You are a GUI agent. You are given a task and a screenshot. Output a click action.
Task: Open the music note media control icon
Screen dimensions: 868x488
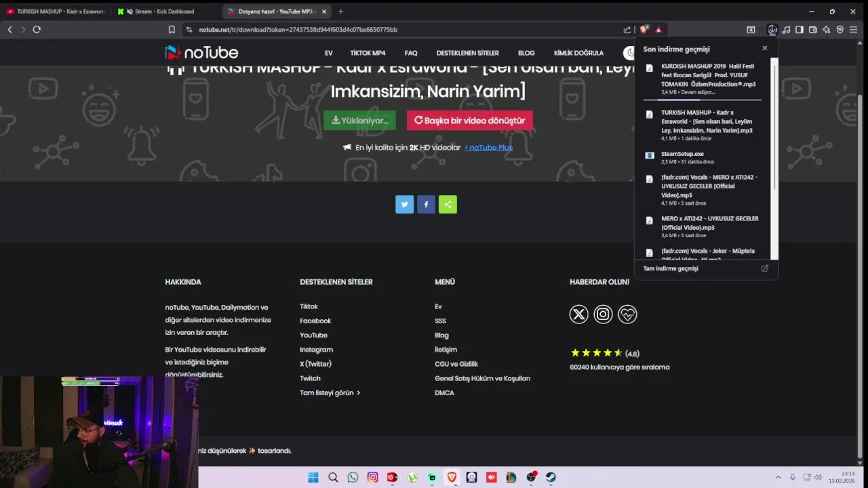[786, 30]
